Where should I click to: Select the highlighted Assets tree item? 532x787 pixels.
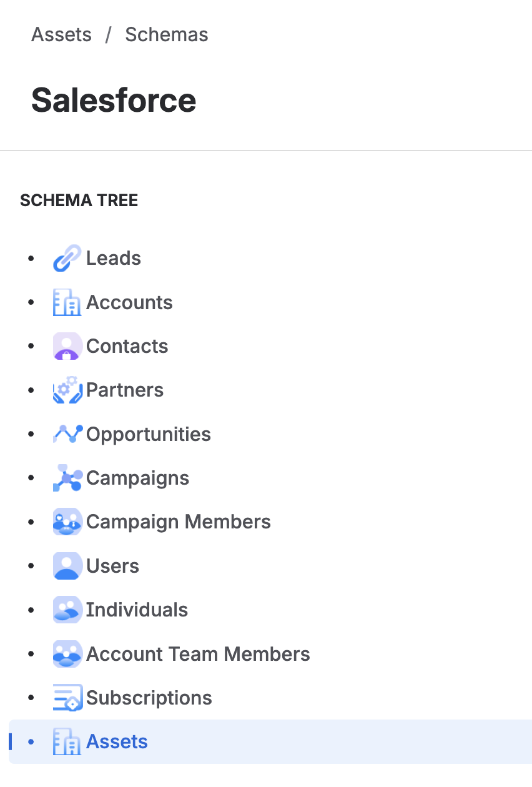click(117, 742)
